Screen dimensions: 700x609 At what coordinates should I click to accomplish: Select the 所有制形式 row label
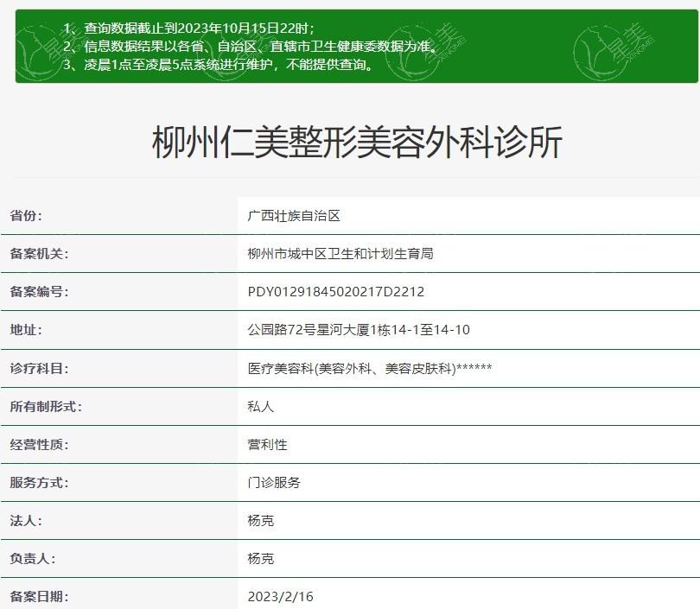[x=45, y=406]
